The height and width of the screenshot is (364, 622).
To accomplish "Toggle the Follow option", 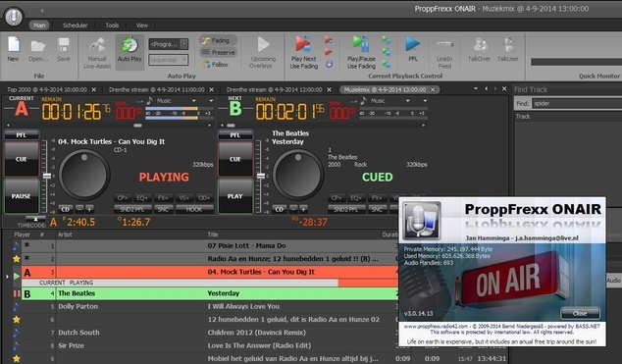I will tap(215, 64).
